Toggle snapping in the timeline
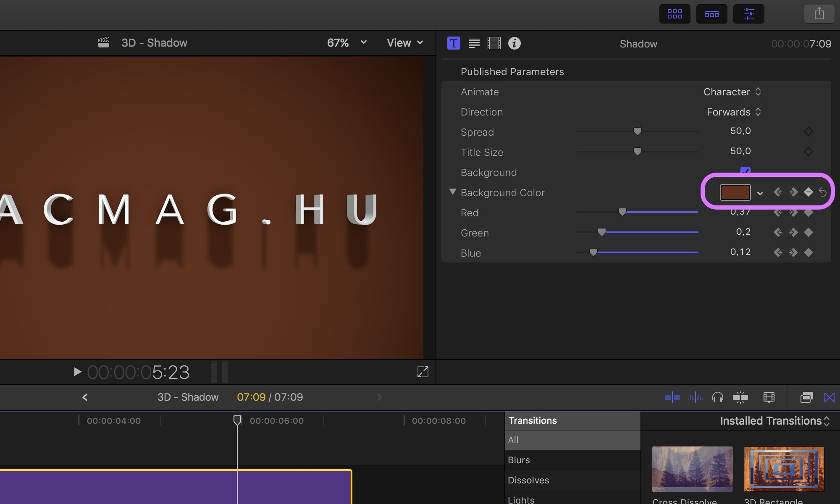 (740, 397)
